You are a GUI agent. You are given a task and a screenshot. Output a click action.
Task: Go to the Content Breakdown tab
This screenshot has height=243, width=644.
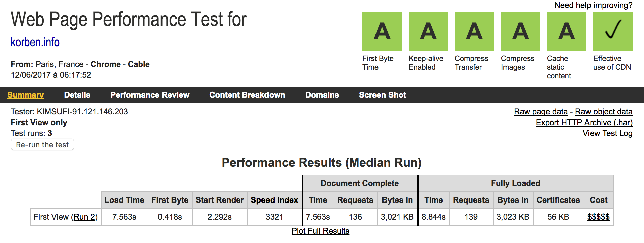247,95
